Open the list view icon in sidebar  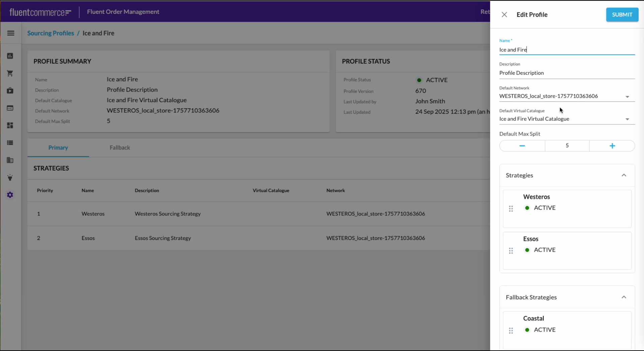(10, 143)
